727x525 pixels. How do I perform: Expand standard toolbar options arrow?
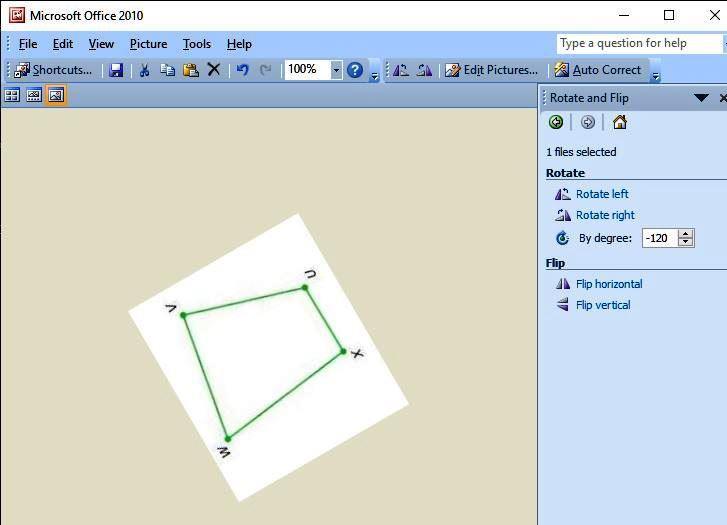(x=375, y=76)
